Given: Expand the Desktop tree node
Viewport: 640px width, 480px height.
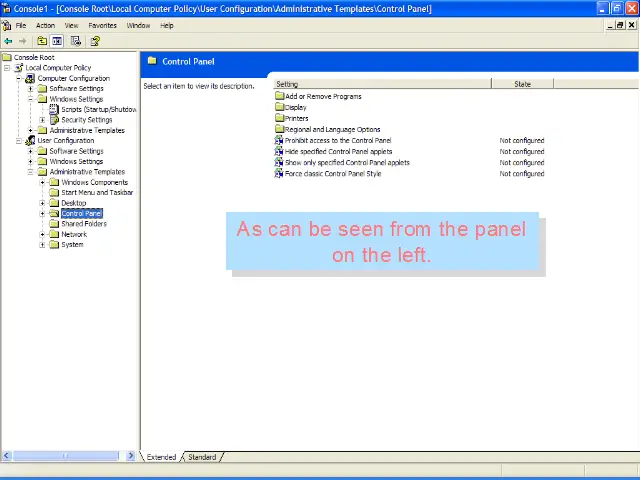Looking at the screenshot, I should point(42,203).
